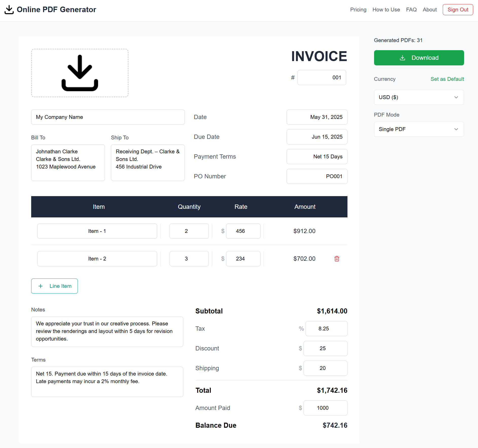Edit the Discount amount field 25
The image size is (478, 448).
click(325, 348)
